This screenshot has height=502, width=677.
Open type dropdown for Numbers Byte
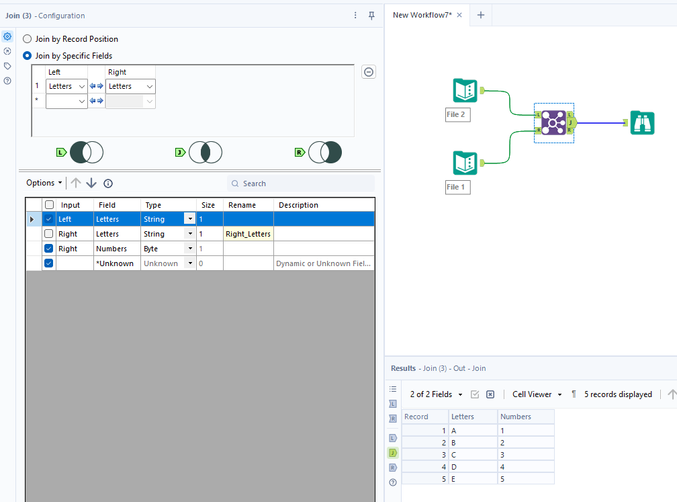pyautogui.click(x=190, y=248)
